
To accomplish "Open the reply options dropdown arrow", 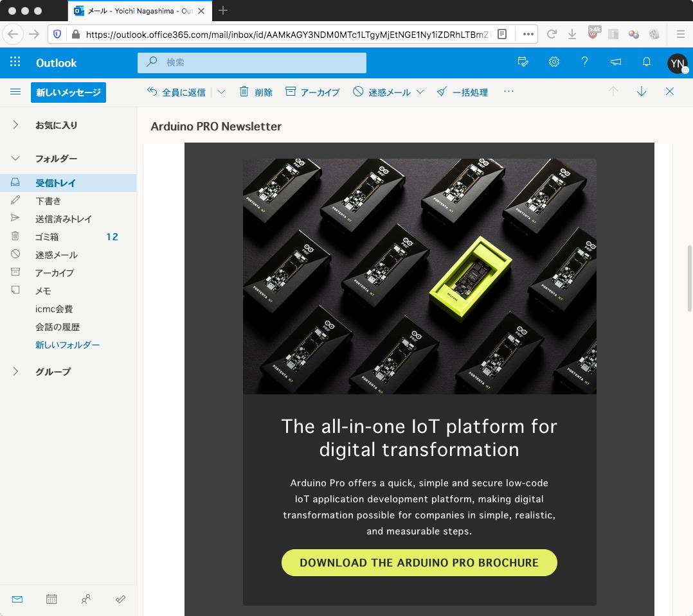I will [221, 92].
